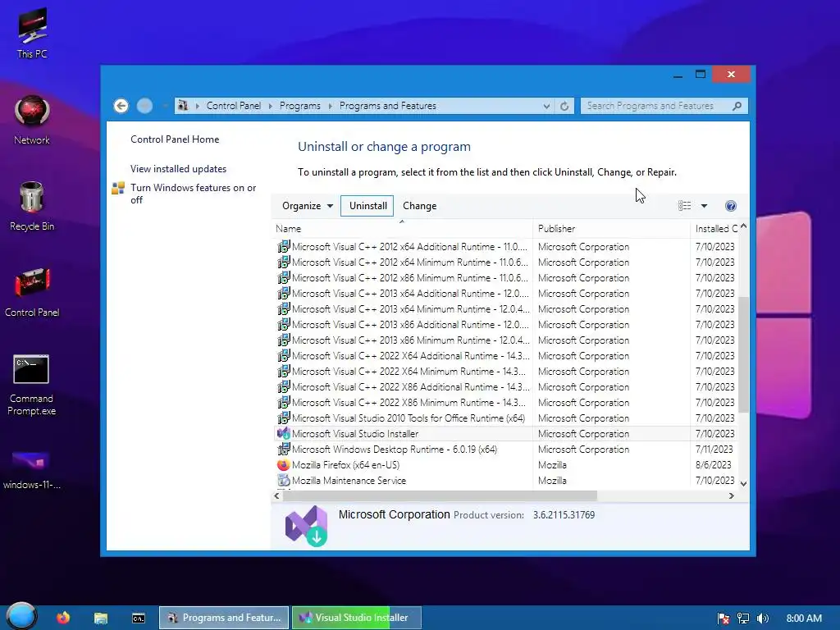
Task: Click the Control Panel icon in address bar
Action: click(x=183, y=106)
